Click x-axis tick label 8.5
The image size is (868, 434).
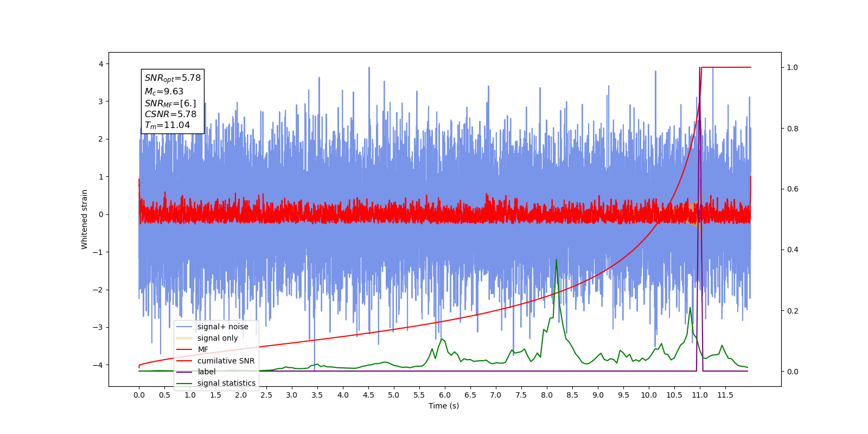[x=572, y=395]
